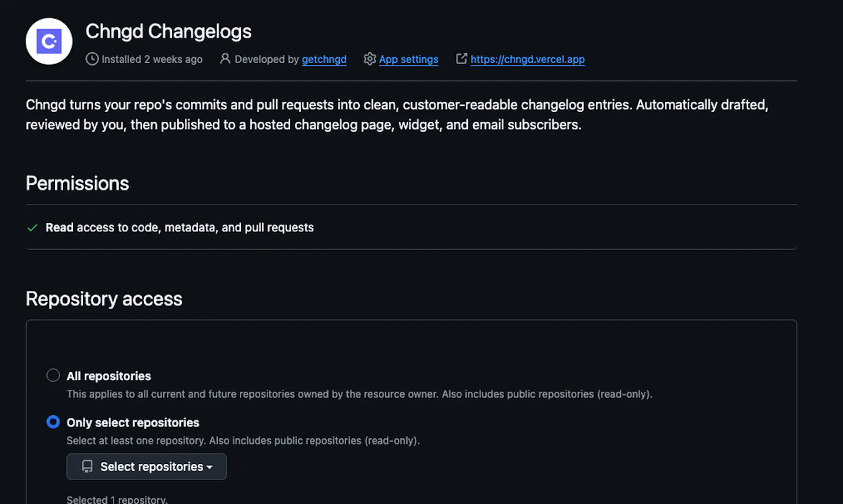Click the Only select repositories label
Image resolution: width=843 pixels, height=504 pixels.
point(133,422)
